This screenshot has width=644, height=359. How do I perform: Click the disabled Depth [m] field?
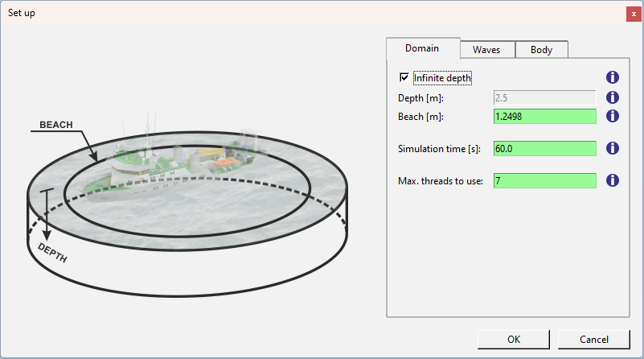pos(544,98)
